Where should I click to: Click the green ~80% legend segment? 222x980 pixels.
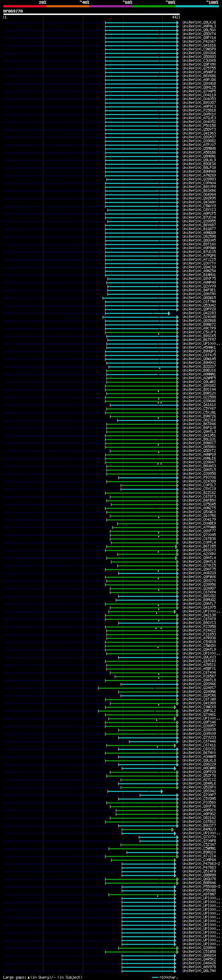coord(154,6)
